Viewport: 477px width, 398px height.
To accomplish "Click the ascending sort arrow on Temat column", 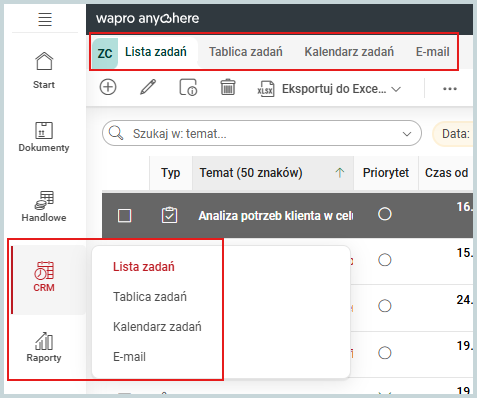I will point(340,173).
